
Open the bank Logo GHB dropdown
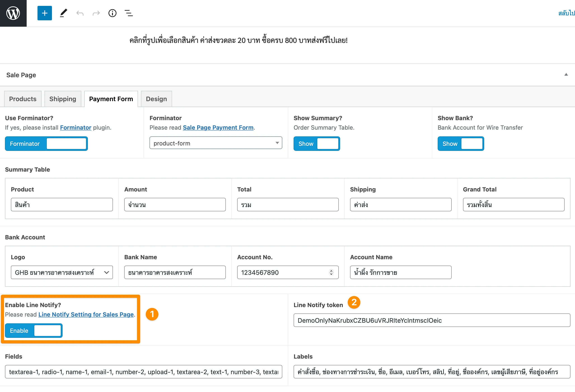[x=62, y=272]
